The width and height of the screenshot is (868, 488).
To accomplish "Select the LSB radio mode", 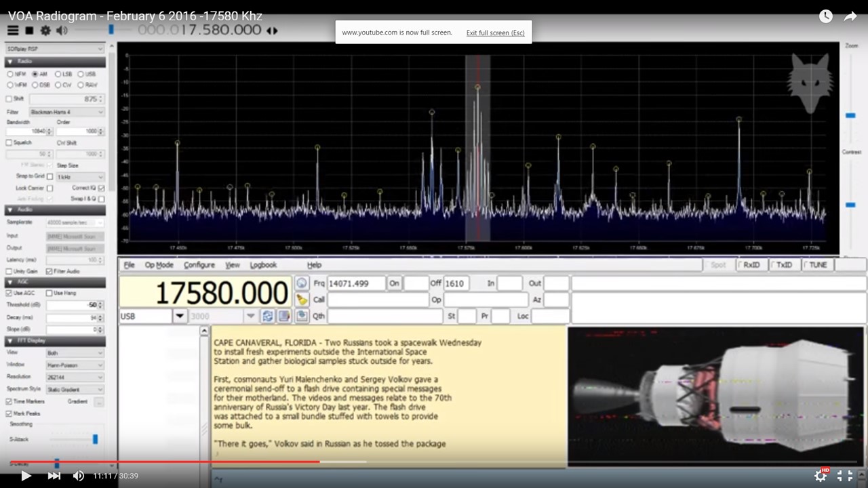I will click(x=58, y=74).
